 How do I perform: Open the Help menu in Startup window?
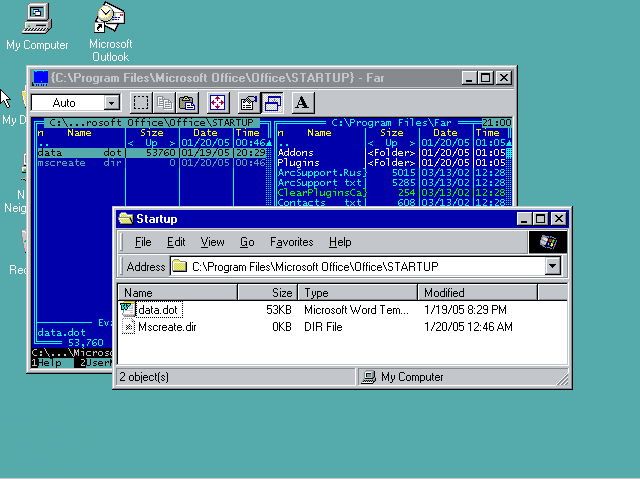[340, 242]
